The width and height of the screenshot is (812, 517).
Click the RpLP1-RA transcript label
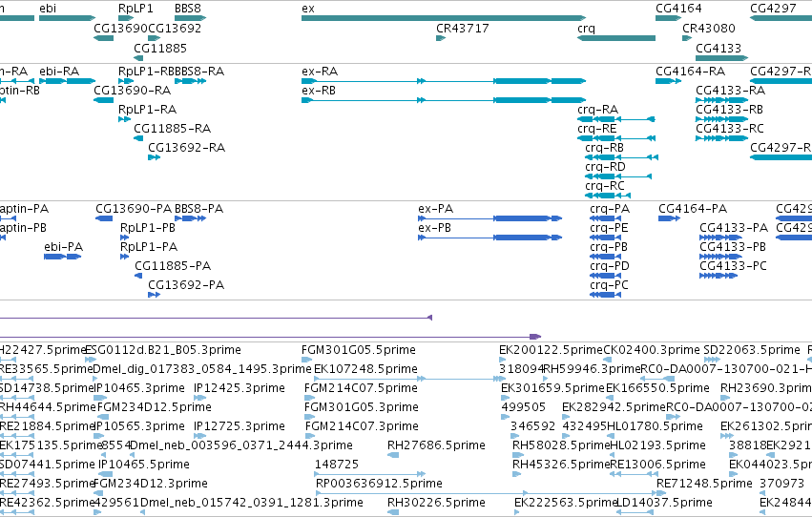click(x=148, y=110)
